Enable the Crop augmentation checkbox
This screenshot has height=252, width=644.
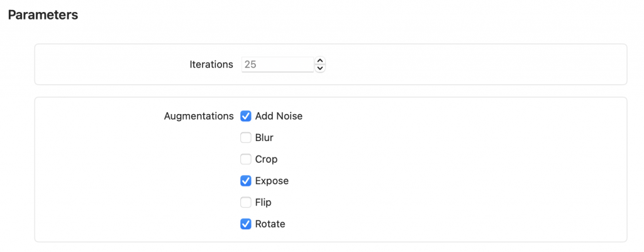[246, 159]
